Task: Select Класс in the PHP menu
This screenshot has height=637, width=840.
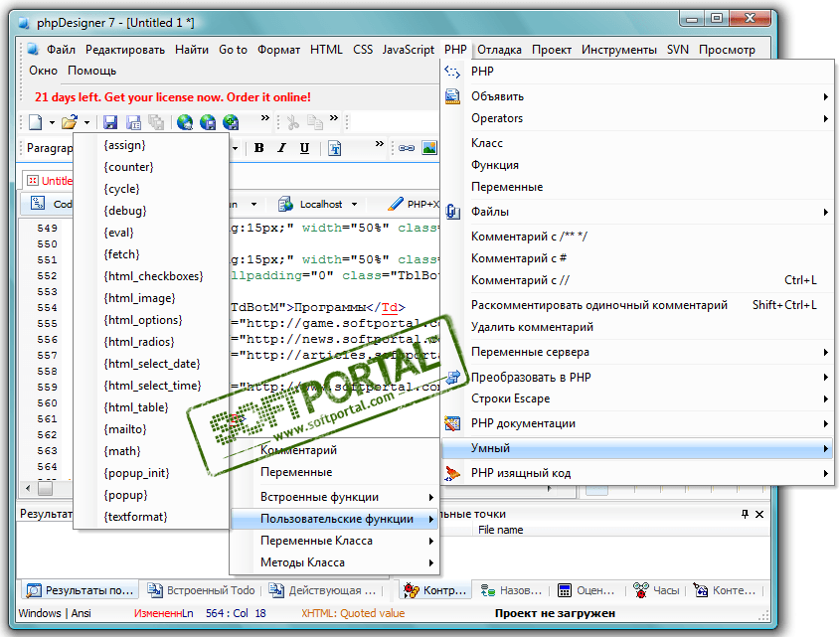Action: pyautogui.click(x=637, y=143)
